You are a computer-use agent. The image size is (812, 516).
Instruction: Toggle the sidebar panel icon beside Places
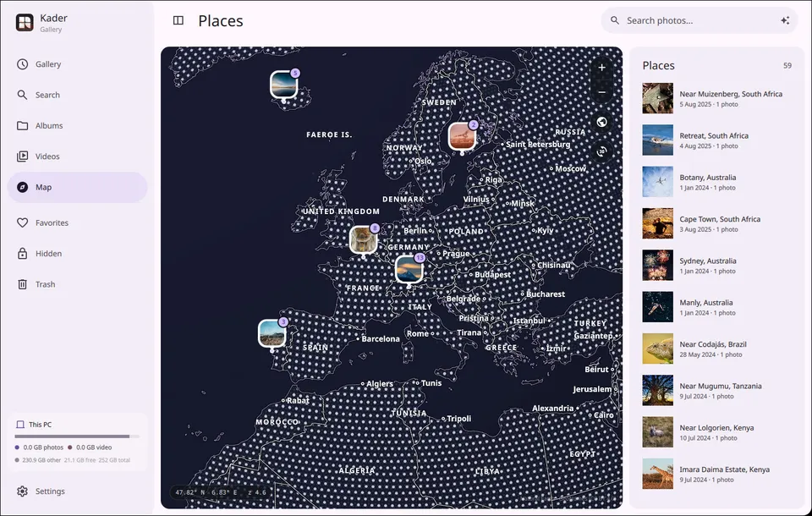(x=178, y=20)
